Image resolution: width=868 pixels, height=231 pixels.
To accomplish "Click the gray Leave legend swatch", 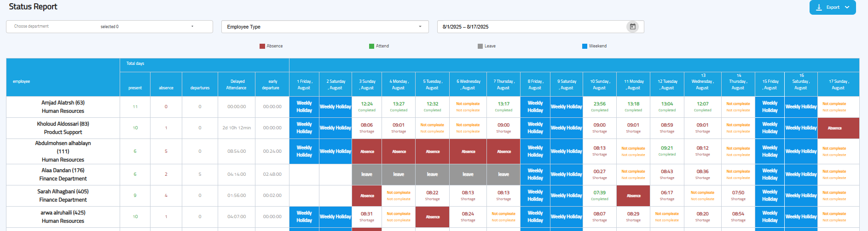I will (x=480, y=46).
